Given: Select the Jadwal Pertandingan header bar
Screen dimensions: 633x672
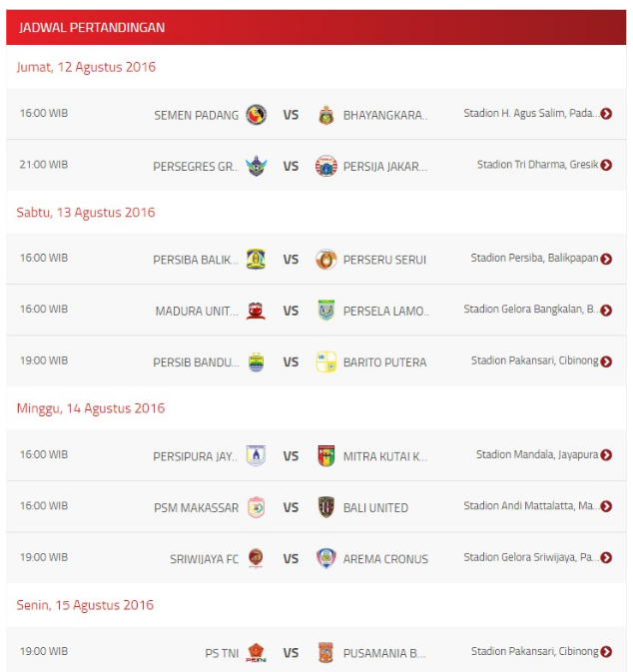Looking at the screenshot, I should tap(316, 27).
